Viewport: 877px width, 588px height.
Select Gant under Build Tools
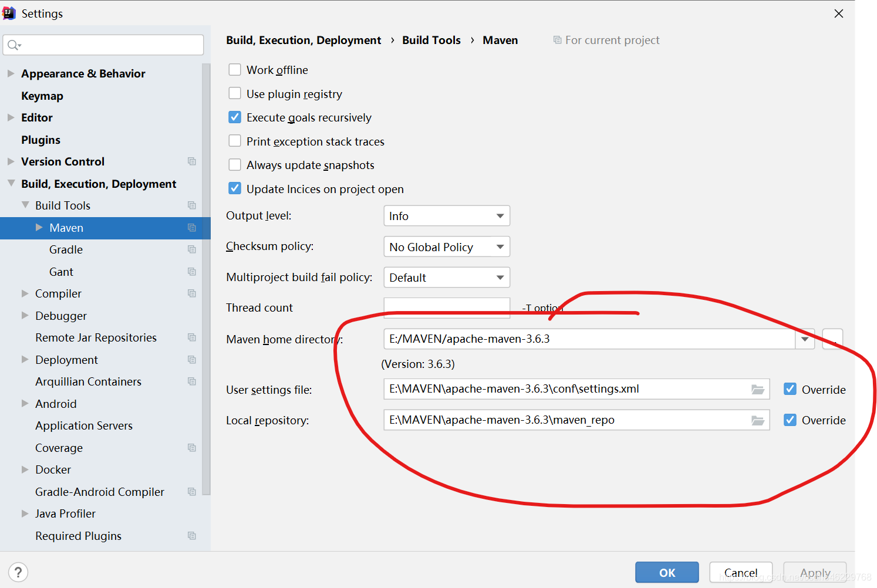[x=61, y=272]
